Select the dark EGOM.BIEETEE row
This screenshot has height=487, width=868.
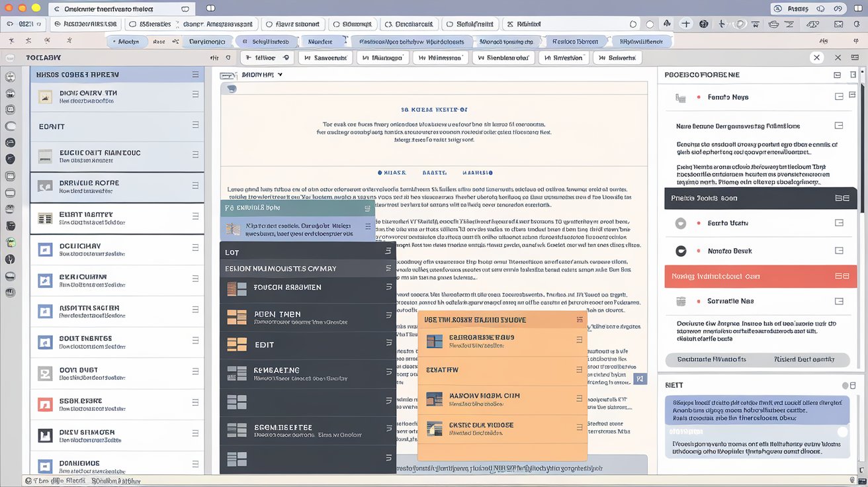pos(308,430)
